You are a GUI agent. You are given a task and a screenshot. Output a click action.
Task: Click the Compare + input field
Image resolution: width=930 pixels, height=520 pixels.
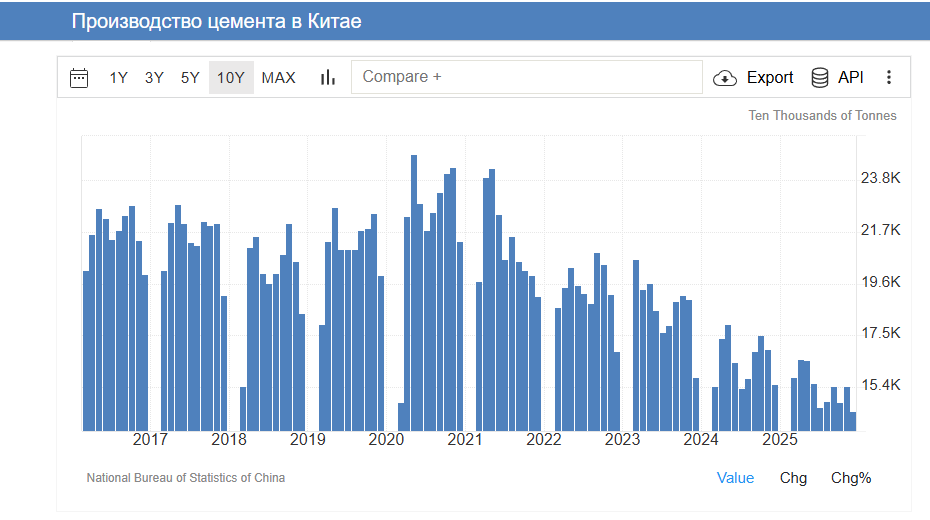pos(527,77)
